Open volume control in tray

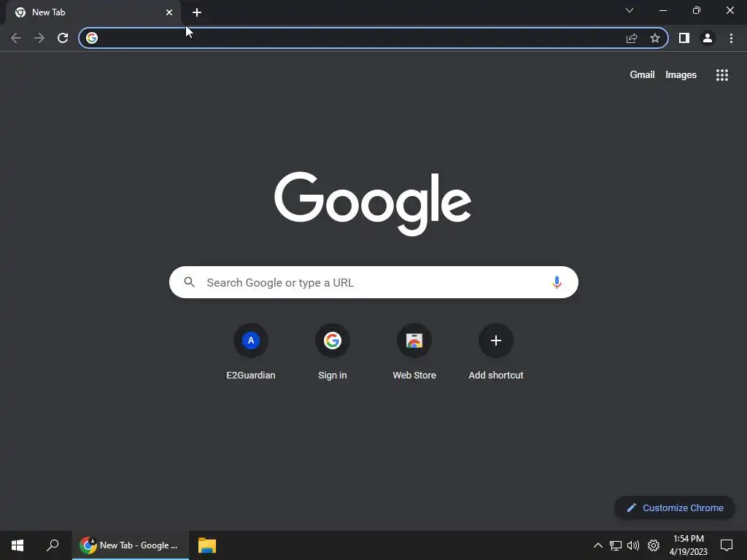point(633,545)
